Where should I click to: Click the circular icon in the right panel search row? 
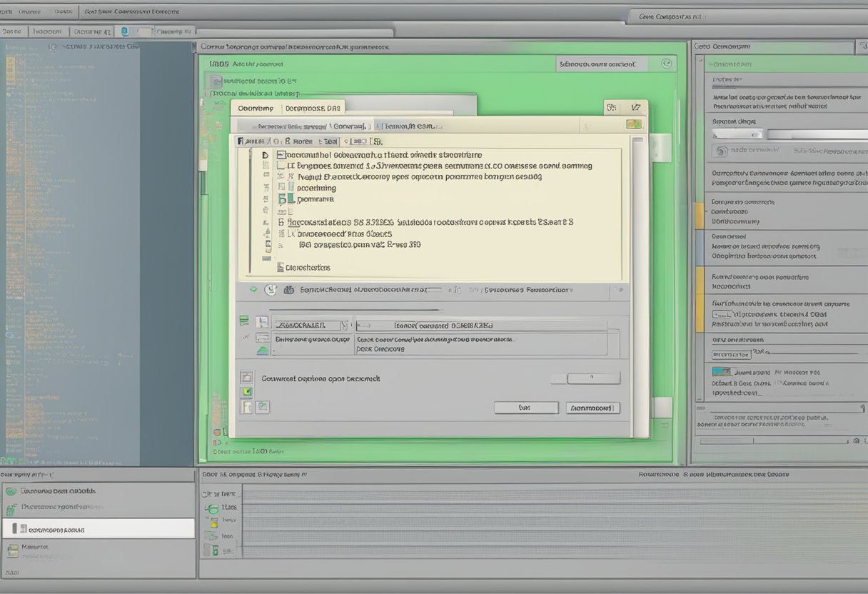click(721, 151)
